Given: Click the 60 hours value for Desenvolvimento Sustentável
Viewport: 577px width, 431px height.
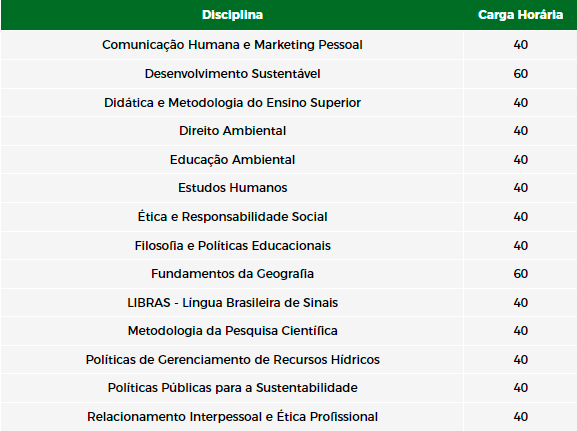Looking at the screenshot, I should click(520, 74).
